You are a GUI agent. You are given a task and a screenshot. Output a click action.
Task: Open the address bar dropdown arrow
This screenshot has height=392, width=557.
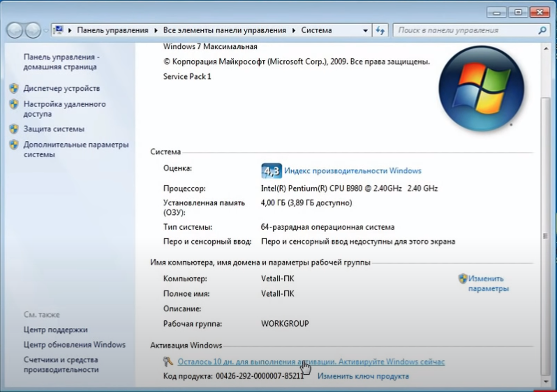pyautogui.click(x=366, y=30)
